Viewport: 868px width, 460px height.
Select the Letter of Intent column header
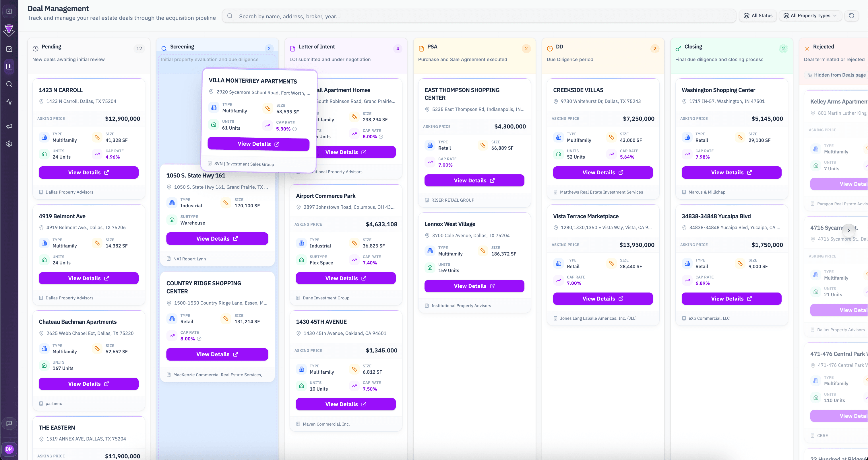click(x=316, y=46)
